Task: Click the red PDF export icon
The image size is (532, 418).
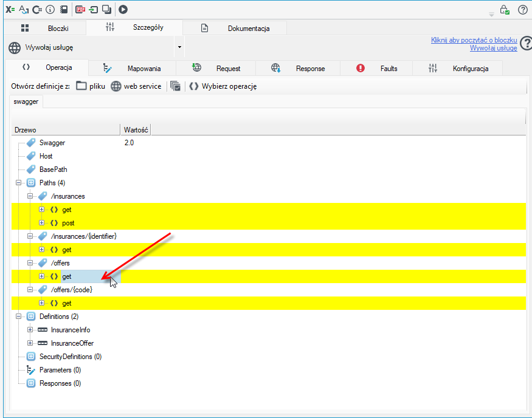Action: 80,10
